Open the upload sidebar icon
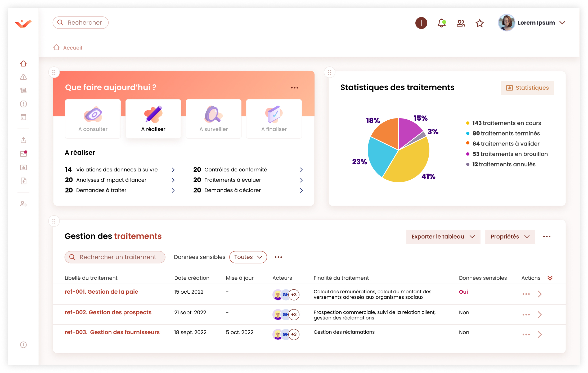588x373 pixels. (23, 140)
